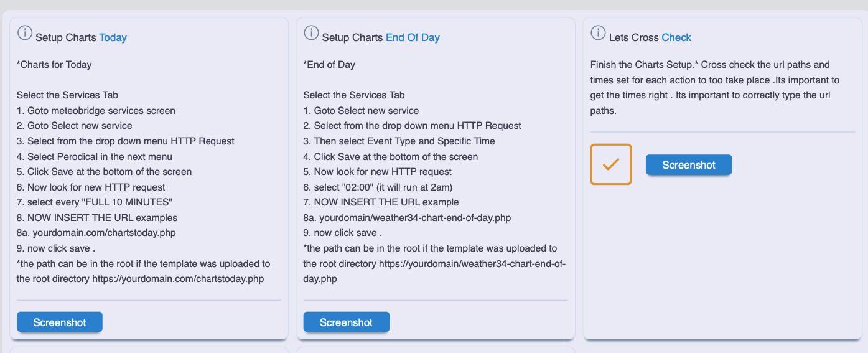Screen dimensions: 868x353
Task: Click the "*Charts for Today" note
Action: pyautogui.click(x=54, y=64)
